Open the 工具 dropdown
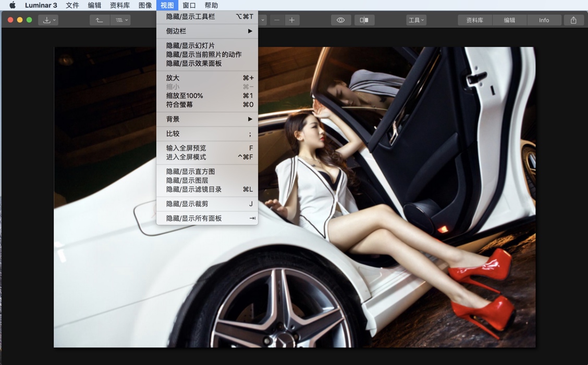The width and height of the screenshot is (588, 365). coord(415,20)
